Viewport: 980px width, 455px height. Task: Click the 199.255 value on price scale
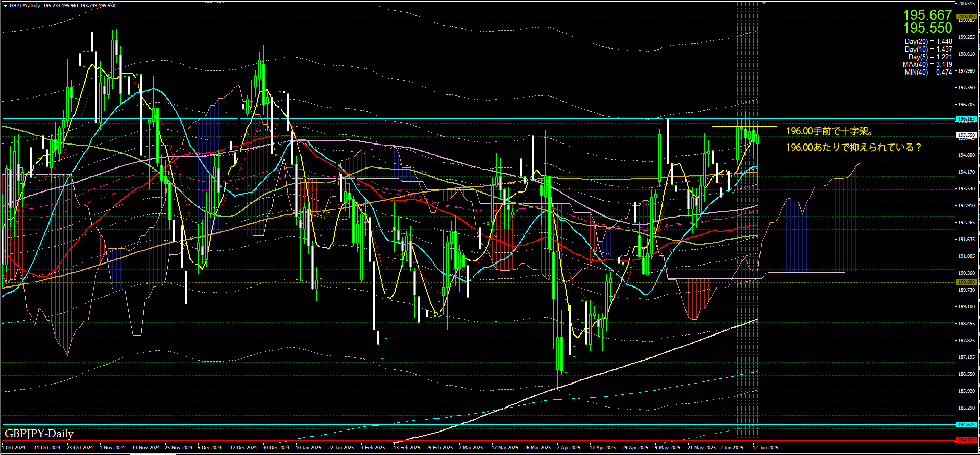coord(966,37)
